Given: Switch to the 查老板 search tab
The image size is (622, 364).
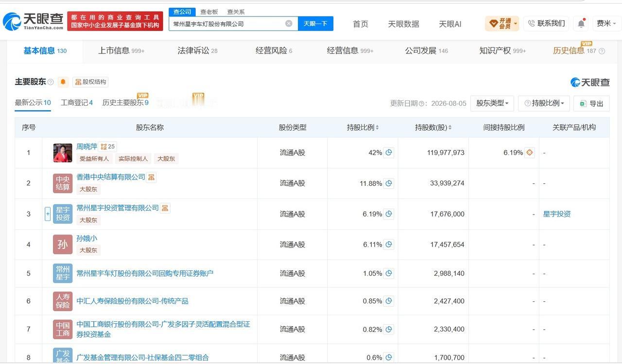Looking at the screenshot, I should (209, 12).
